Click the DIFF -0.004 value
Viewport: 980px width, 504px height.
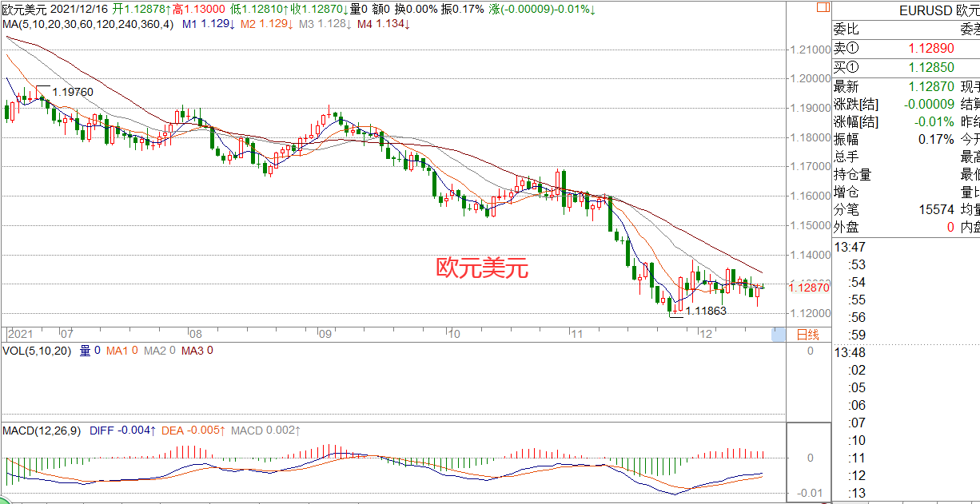click(x=123, y=431)
